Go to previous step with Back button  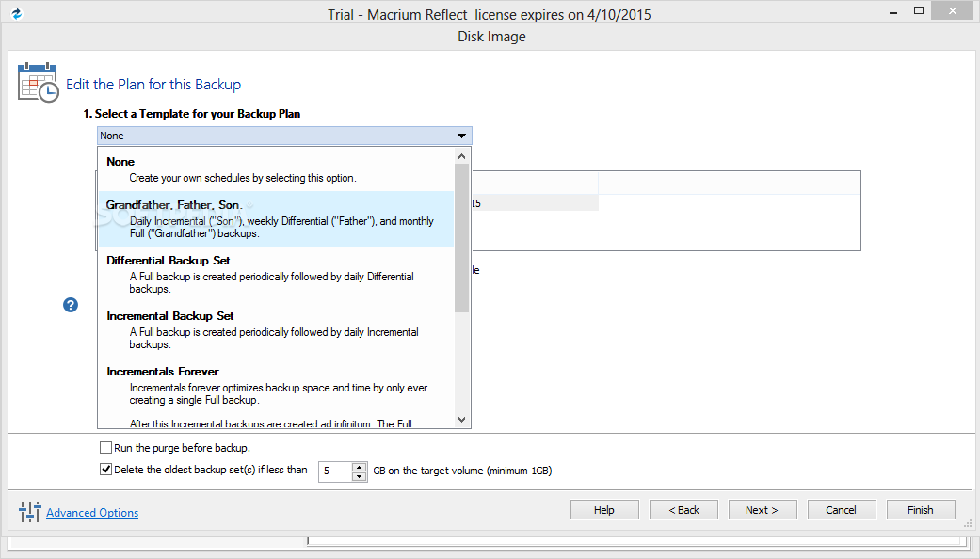point(683,510)
